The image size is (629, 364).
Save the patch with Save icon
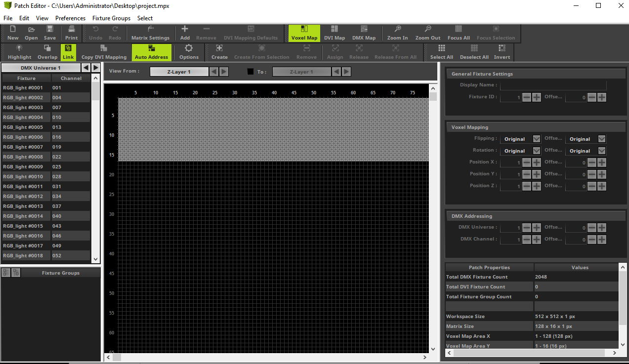[50, 33]
